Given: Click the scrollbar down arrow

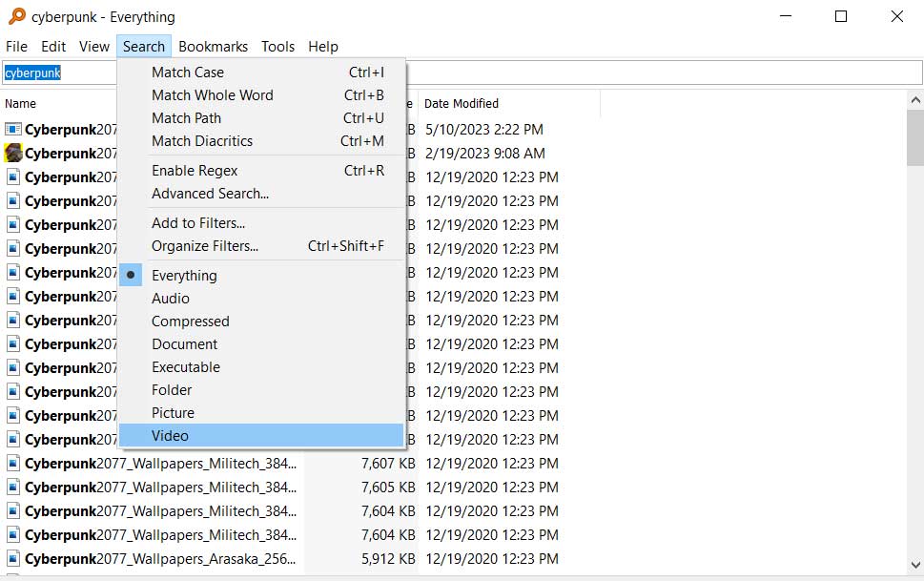Looking at the screenshot, I should tap(915, 565).
